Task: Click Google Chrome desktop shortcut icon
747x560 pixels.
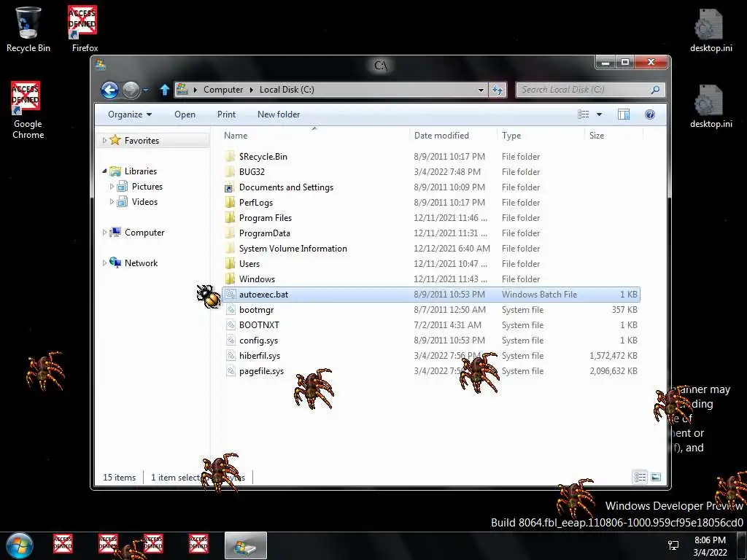Action: pyautogui.click(x=28, y=111)
